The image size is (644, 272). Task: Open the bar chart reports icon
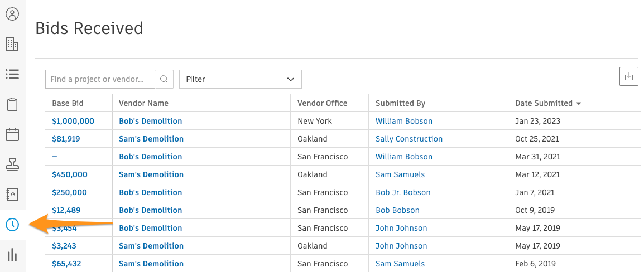tap(12, 255)
